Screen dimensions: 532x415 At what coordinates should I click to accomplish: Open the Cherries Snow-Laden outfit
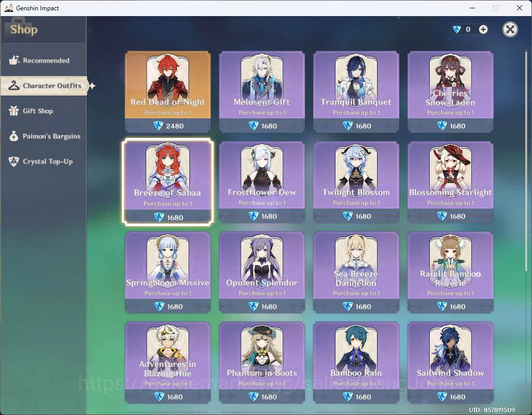click(x=450, y=91)
